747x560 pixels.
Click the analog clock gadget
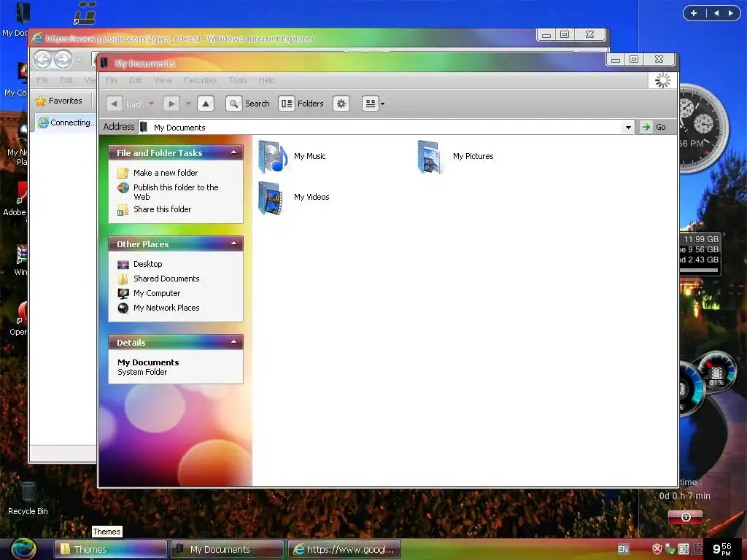(x=703, y=128)
